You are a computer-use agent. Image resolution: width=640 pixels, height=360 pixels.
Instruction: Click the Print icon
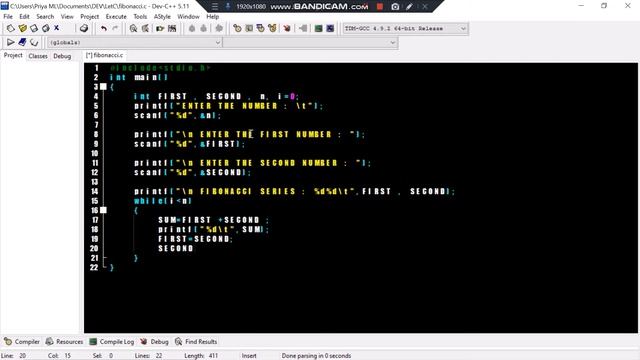(84, 28)
